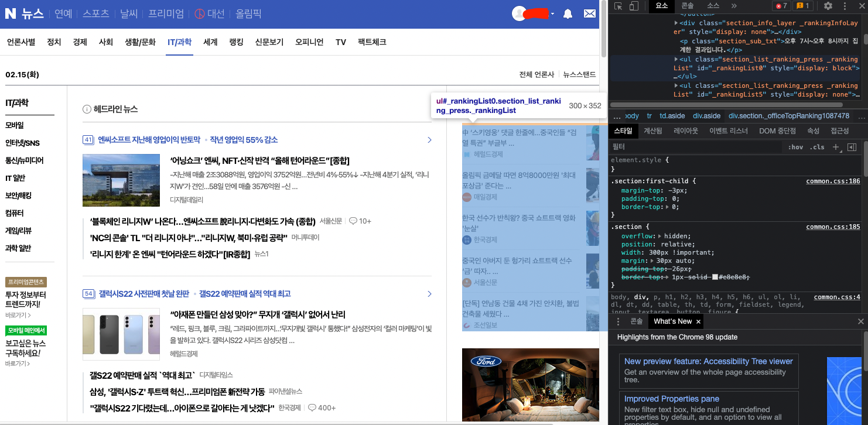
Task: Switch to the 요소 Elements tab
Action: pos(661,6)
